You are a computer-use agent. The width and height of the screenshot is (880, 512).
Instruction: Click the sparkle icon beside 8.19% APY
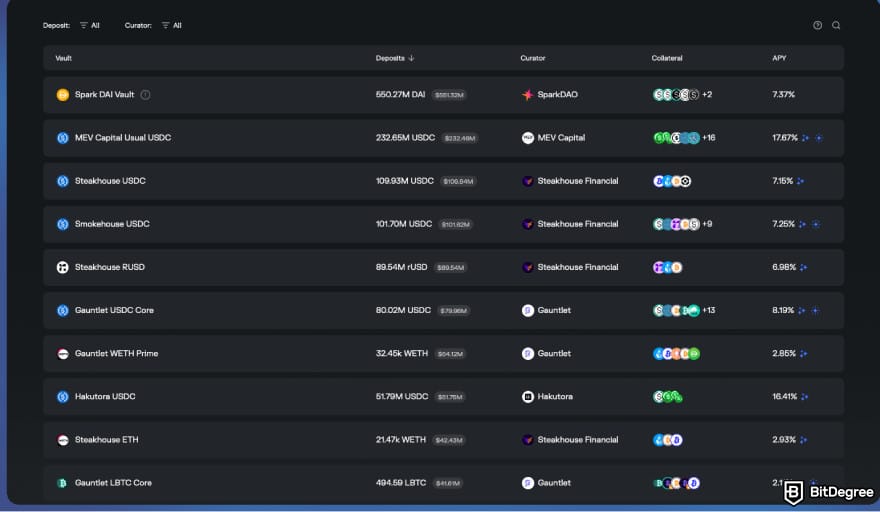[x=801, y=310]
